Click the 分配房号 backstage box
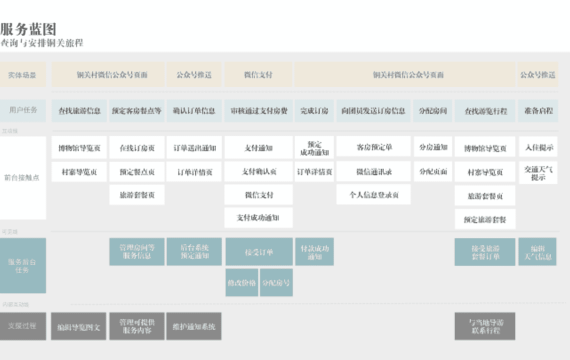Screen dimensions: 570x360 tap(276, 283)
